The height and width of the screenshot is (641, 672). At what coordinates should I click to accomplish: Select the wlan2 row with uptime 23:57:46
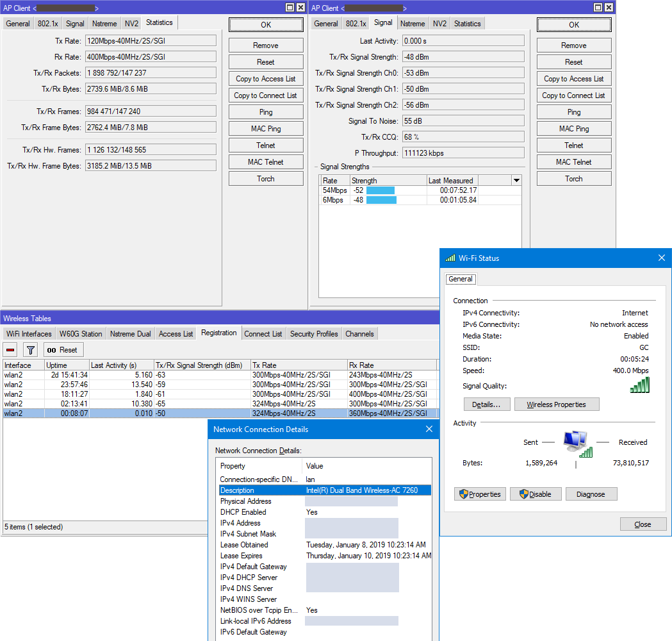coord(220,385)
